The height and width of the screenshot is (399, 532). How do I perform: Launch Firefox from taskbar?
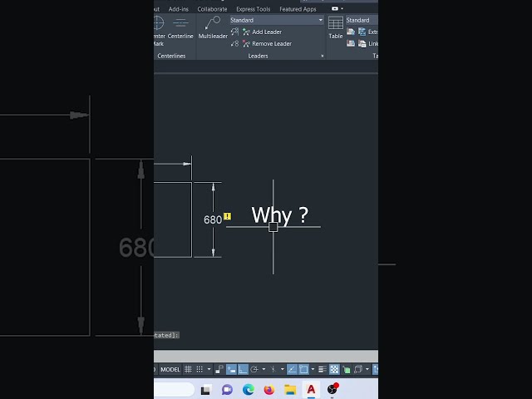point(269,390)
